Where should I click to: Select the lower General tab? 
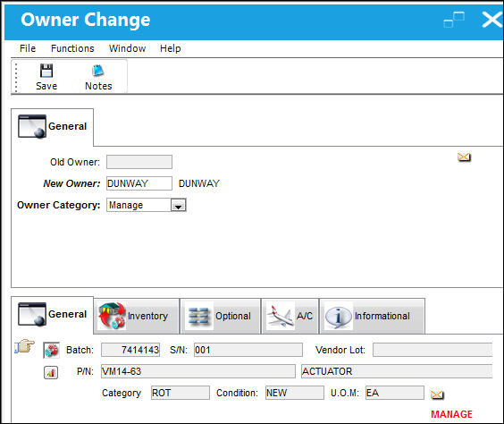(x=53, y=314)
